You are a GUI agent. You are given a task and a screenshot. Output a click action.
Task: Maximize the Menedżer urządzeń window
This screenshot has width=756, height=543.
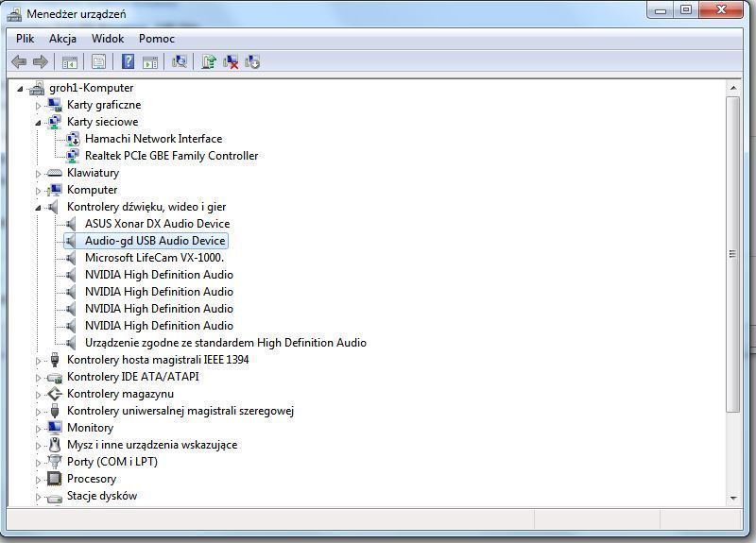[x=686, y=9]
